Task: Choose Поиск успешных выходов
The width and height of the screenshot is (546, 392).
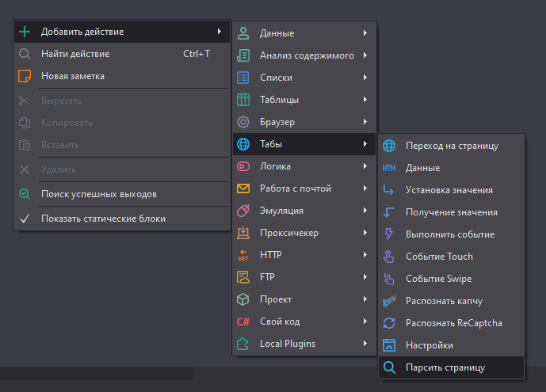Action: (x=98, y=193)
